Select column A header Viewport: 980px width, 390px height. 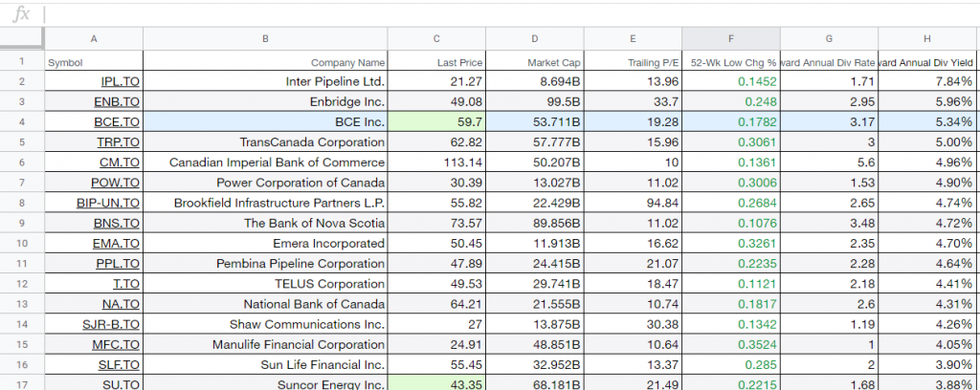[94, 38]
